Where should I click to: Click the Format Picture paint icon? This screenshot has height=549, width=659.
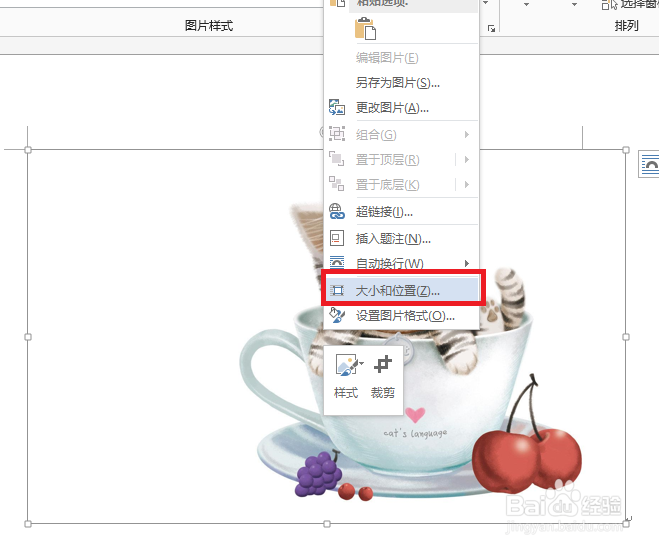pyautogui.click(x=337, y=315)
